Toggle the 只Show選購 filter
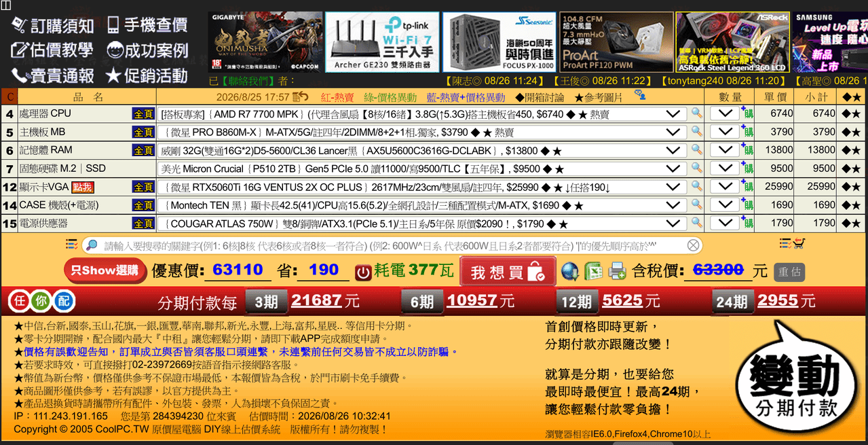The height and width of the screenshot is (445, 868). [105, 270]
